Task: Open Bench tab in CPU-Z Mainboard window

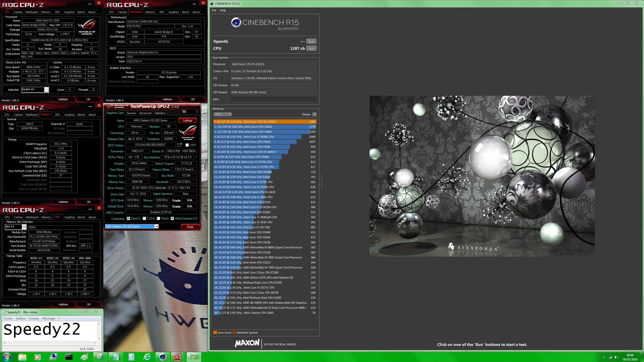Action: click(185, 12)
